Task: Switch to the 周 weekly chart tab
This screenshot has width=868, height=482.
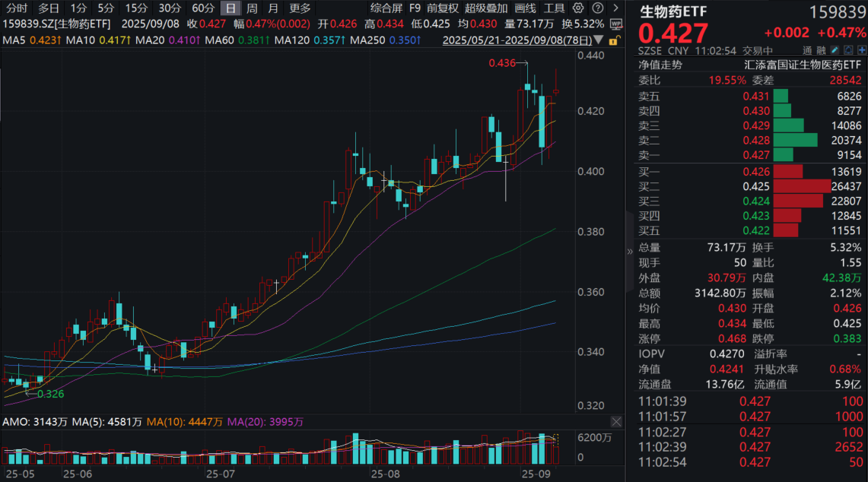Action: click(x=252, y=8)
